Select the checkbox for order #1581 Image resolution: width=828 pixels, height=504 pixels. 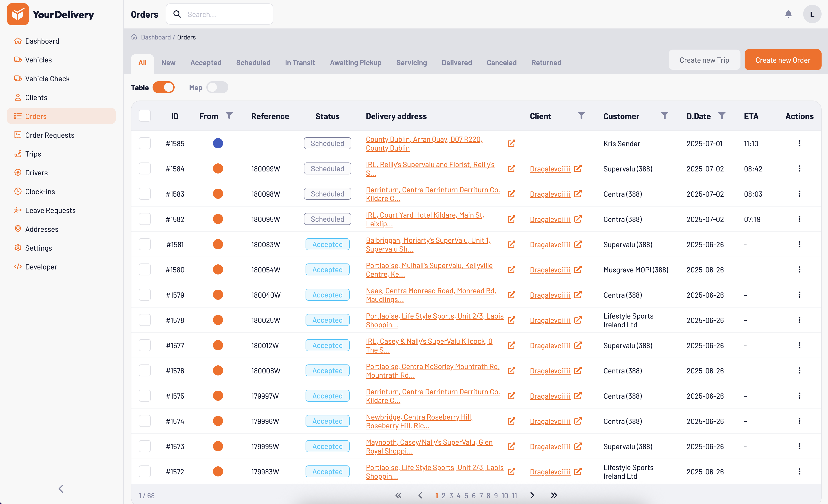click(145, 244)
